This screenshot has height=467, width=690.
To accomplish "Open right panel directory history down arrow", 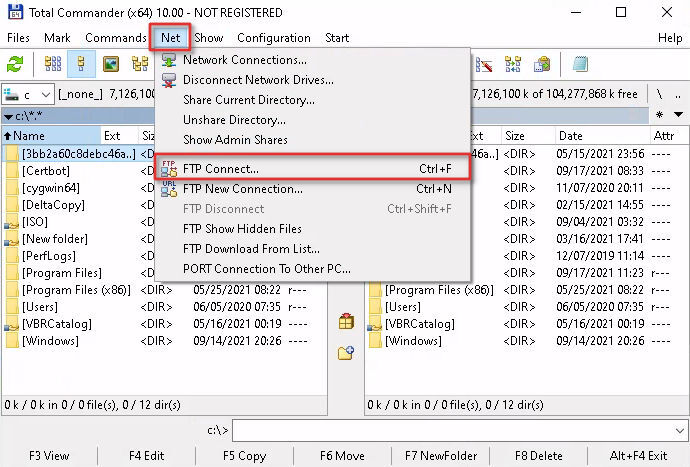I will coord(679,116).
